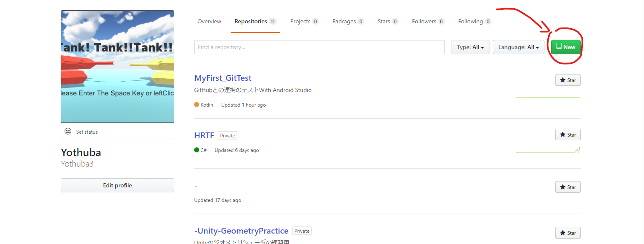Screen dimensions: 644x244
Task: Star the MyFirst_GitTest repository
Action: tap(568, 80)
